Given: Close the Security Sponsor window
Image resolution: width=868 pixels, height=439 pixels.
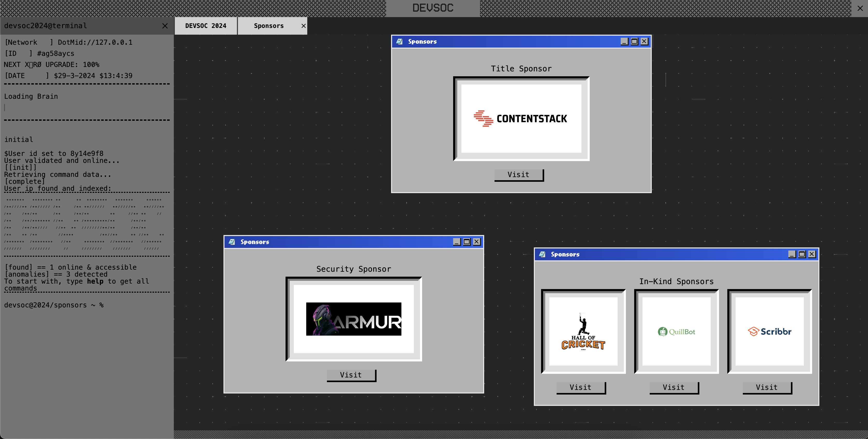Looking at the screenshot, I should (476, 242).
